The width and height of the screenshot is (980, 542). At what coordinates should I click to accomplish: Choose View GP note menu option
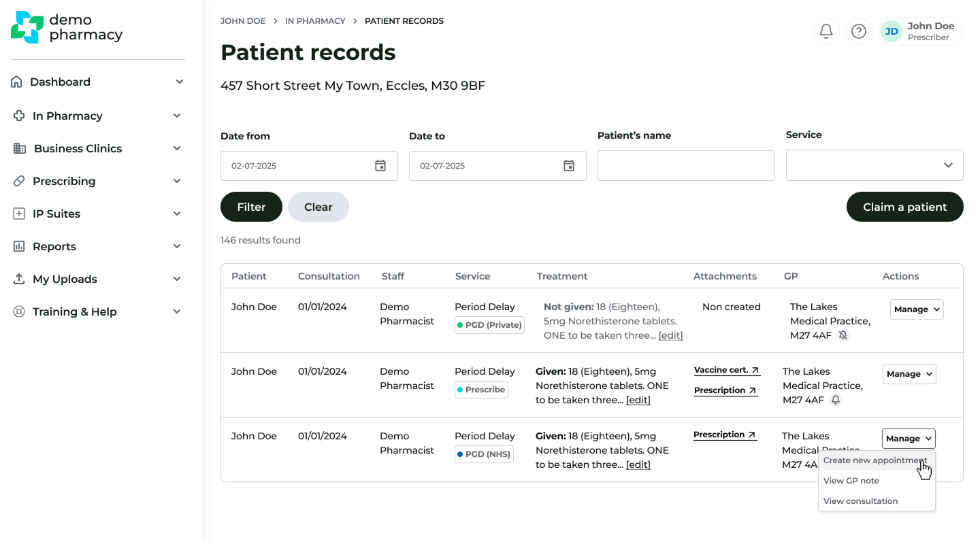click(851, 481)
